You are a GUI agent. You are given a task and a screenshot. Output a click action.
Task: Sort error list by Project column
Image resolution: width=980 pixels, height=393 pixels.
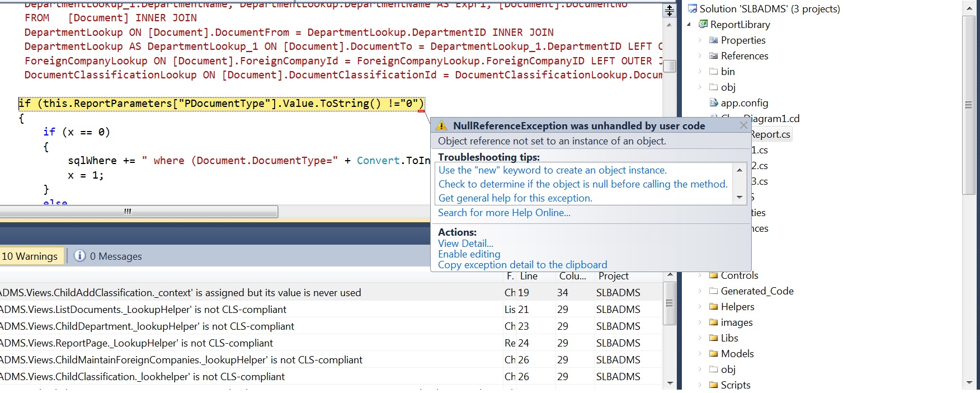(x=613, y=276)
